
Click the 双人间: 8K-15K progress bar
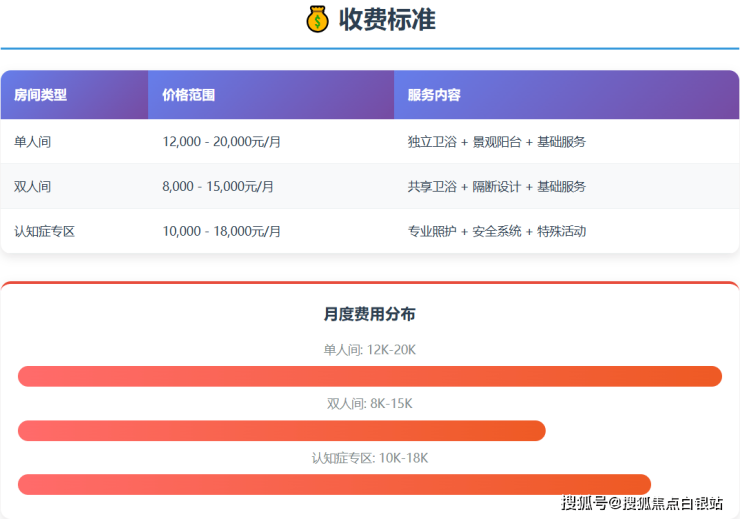(282, 431)
